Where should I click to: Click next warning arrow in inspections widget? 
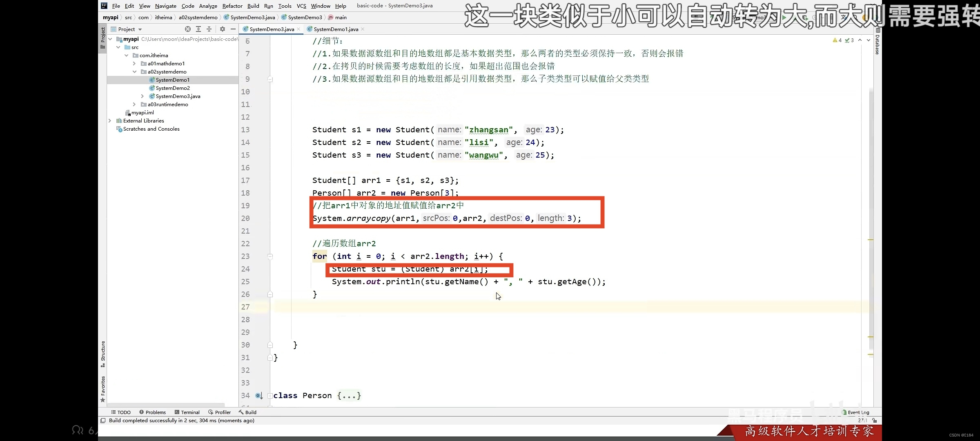coord(868,40)
